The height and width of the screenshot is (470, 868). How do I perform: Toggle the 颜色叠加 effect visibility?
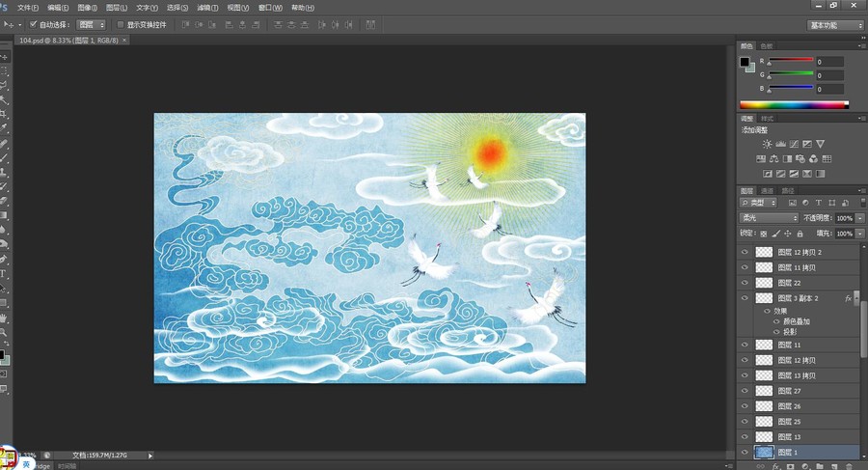click(x=776, y=321)
